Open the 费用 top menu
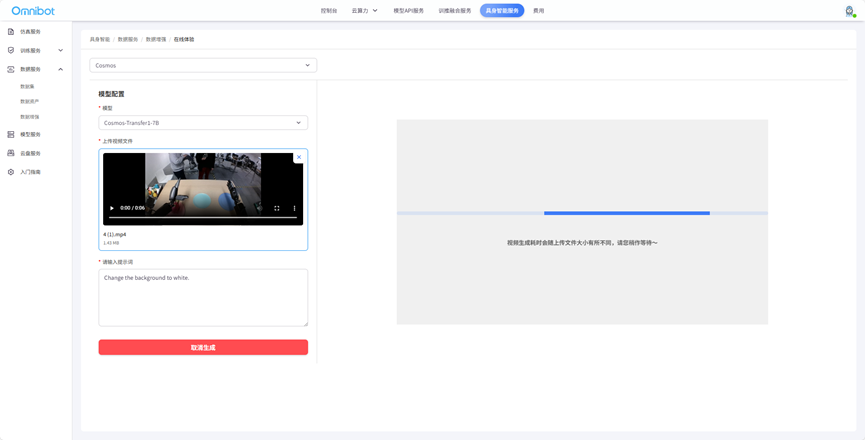This screenshot has width=865, height=440. tap(538, 10)
